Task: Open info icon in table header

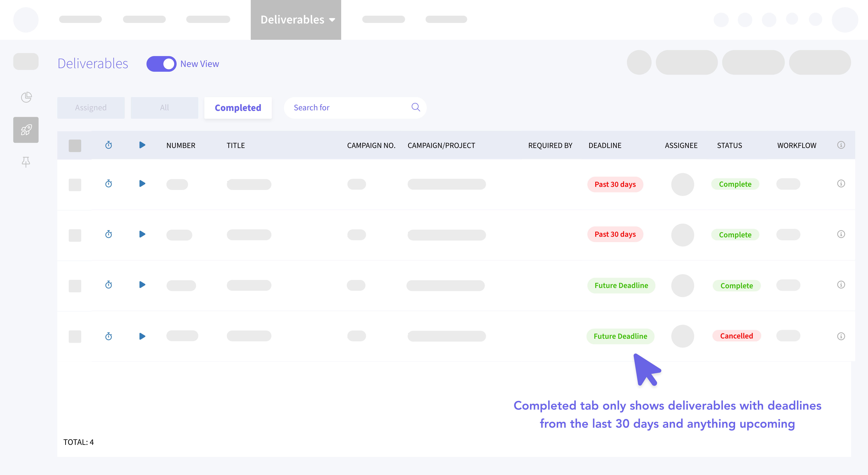Action: tap(841, 145)
